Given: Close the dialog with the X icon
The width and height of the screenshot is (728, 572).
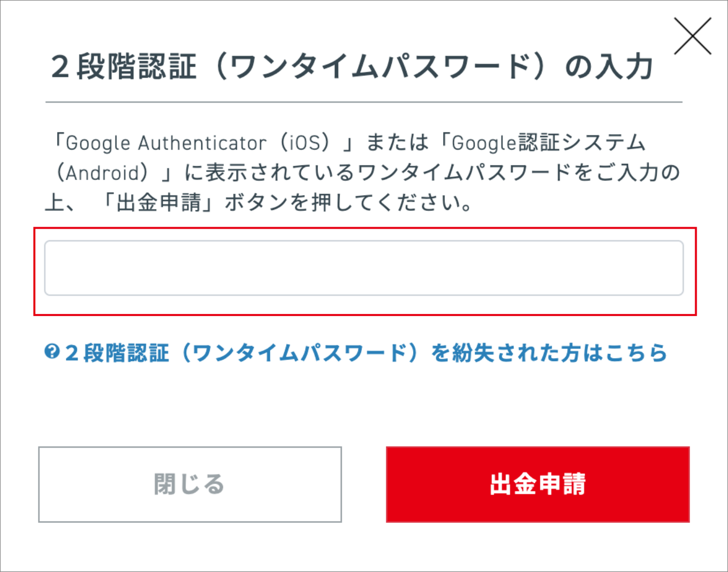Looking at the screenshot, I should click(x=693, y=36).
